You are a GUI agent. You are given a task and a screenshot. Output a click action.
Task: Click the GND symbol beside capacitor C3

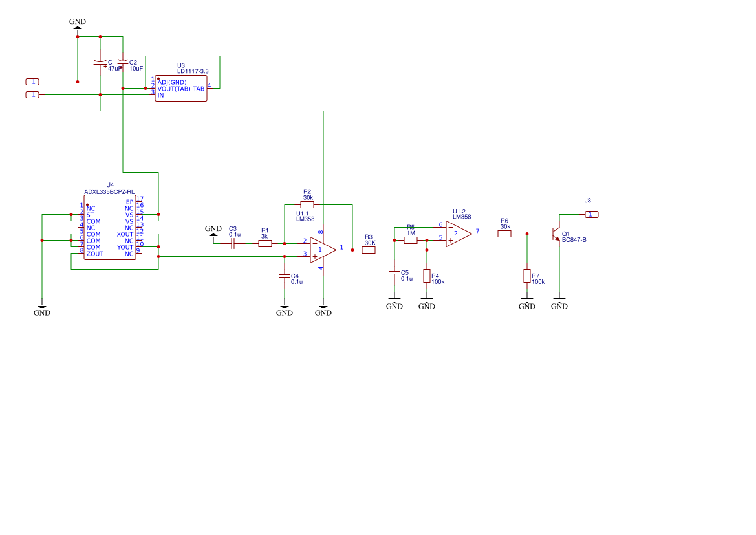(213, 231)
